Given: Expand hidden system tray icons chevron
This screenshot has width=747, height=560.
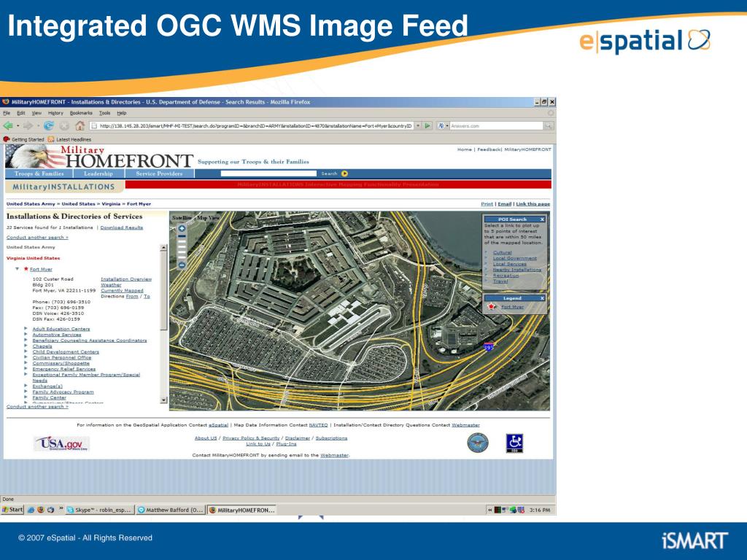Looking at the screenshot, I should click(489, 510).
